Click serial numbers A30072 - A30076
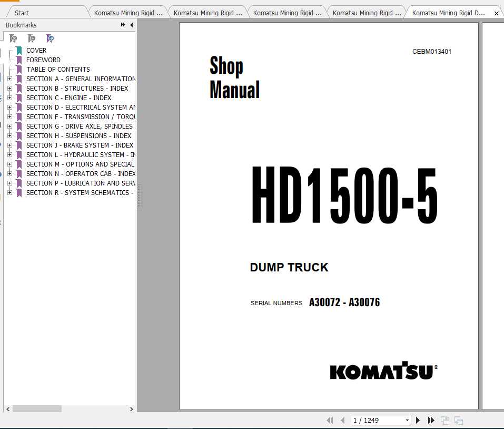The height and width of the screenshot is (429, 504). tap(344, 303)
